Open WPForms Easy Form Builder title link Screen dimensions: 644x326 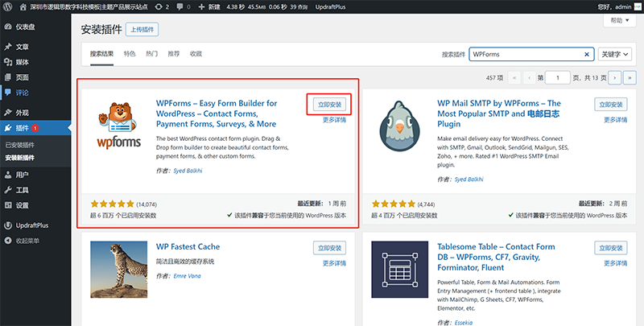[217, 113]
